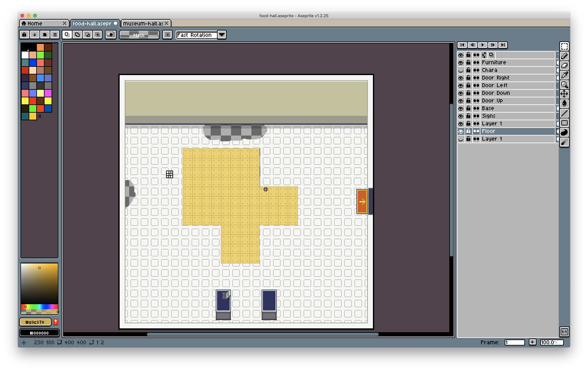Select the Eraser tool
Screen dimensions: 588x371
point(564,66)
